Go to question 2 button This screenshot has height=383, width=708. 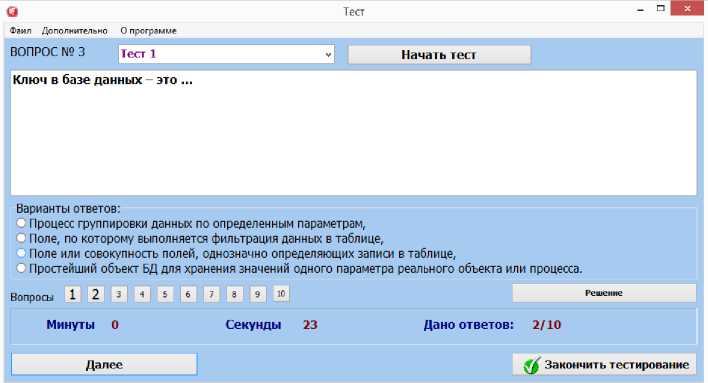(95, 294)
